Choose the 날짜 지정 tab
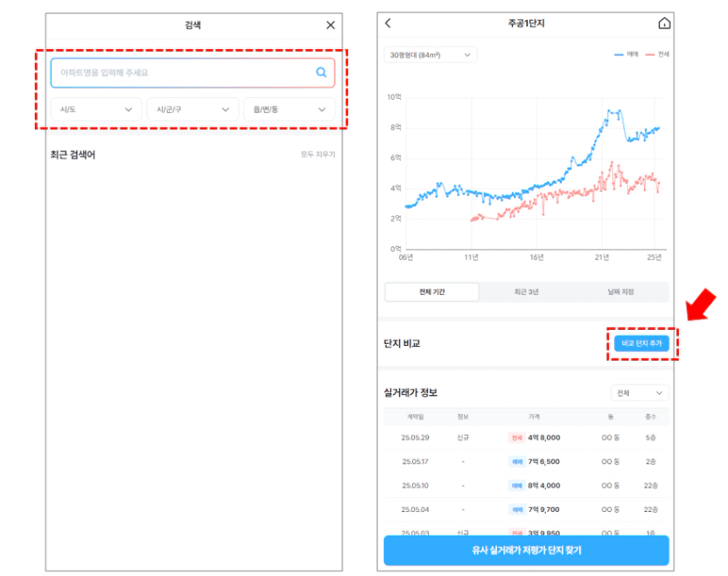728x576 pixels. [620, 292]
